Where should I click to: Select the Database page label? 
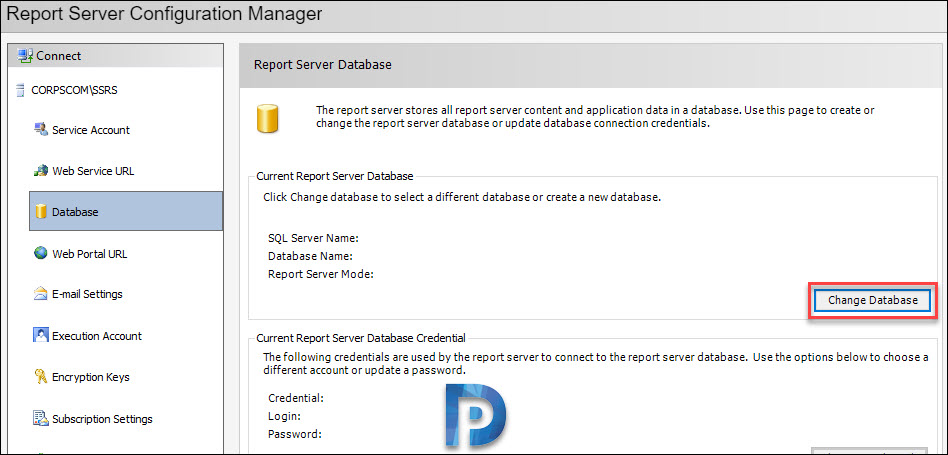(75, 212)
